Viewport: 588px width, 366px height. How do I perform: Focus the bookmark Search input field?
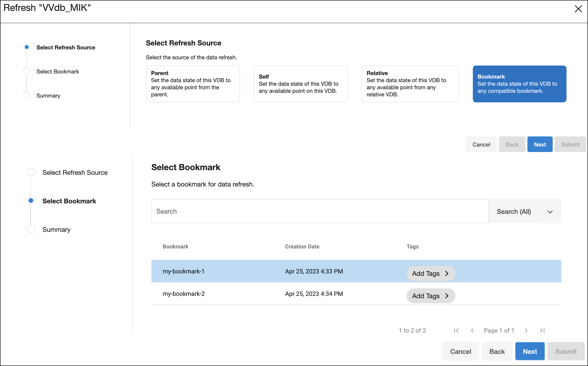click(x=319, y=211)
